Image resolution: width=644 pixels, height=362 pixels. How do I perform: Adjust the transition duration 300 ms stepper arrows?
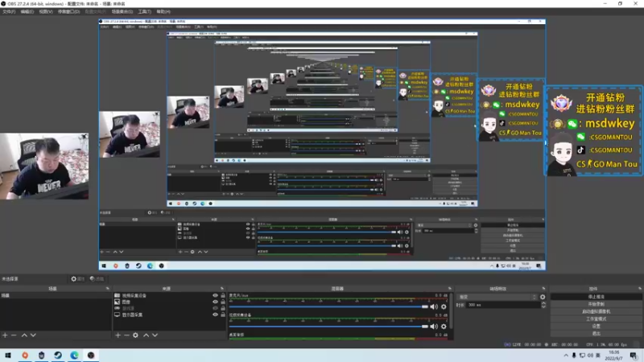point(543,305)
